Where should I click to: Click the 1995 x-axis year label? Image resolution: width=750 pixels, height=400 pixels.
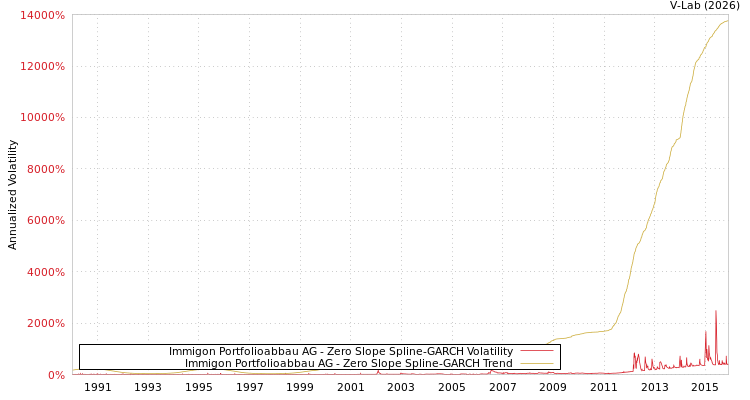coord(199,387)
